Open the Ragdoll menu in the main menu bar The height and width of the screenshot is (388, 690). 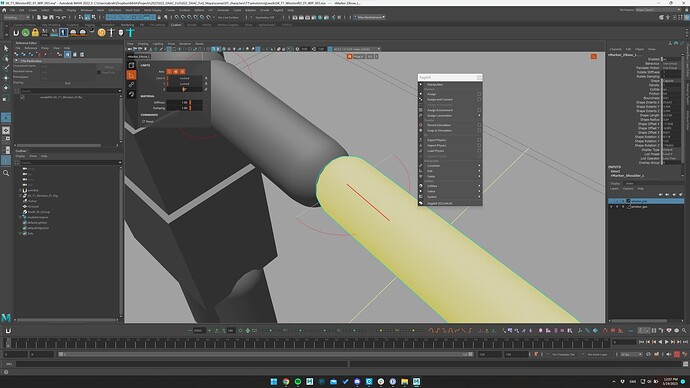click(x=278, y=10)
